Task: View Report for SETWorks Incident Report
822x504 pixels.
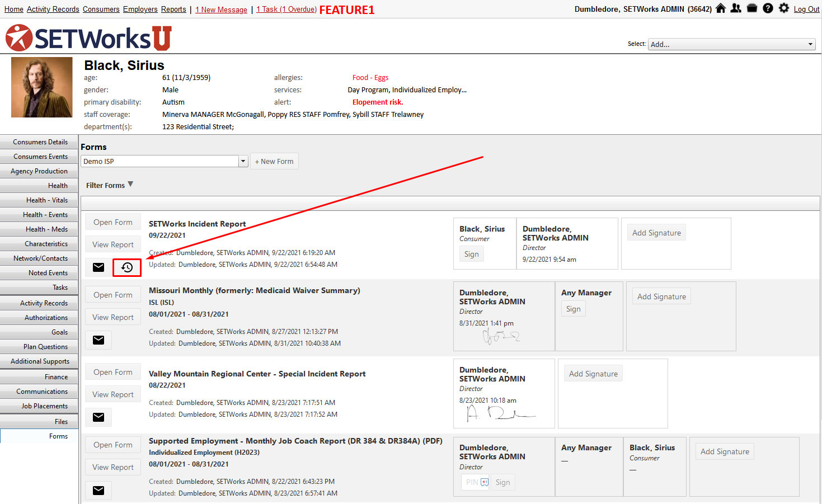Action: tap(113, 244)
